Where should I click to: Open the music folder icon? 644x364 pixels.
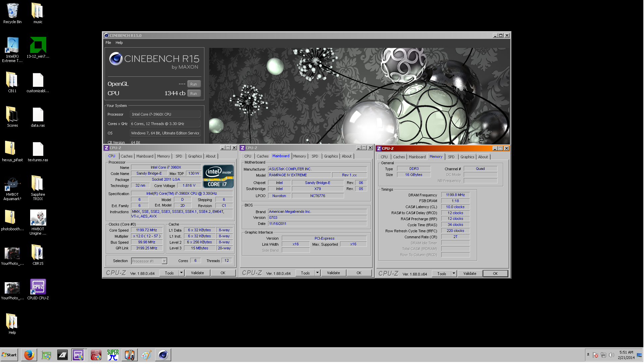pos(38,13)
